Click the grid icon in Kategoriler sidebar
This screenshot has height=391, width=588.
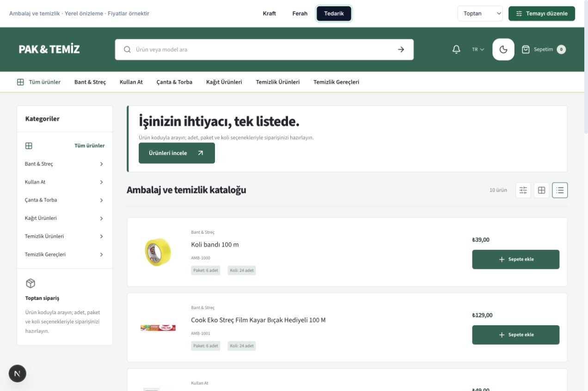click(x=29, y=146)
